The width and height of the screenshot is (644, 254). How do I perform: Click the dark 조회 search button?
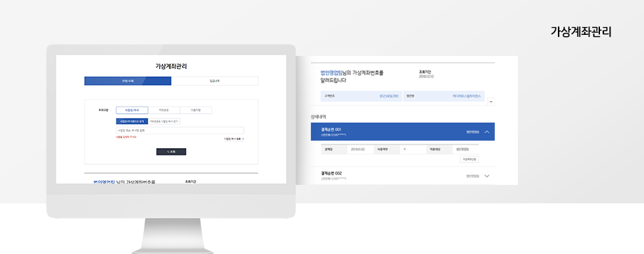[x=172, y=151]
